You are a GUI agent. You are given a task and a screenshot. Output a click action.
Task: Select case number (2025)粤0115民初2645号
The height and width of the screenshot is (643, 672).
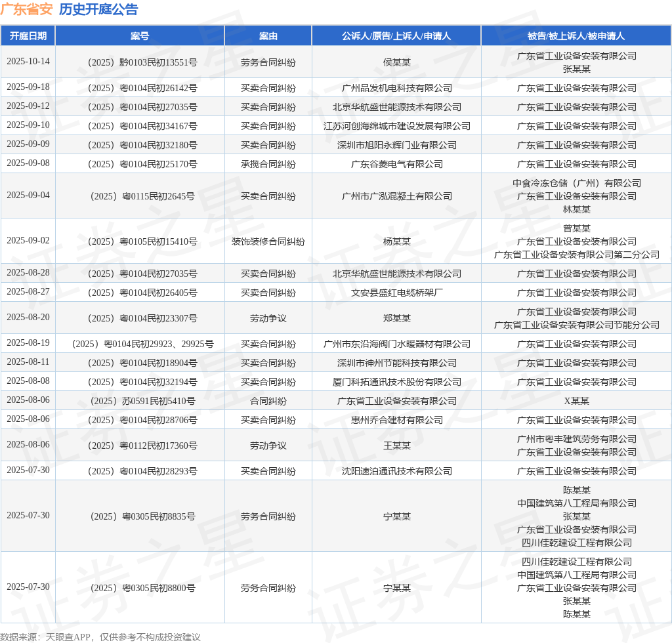pos(142,196)
